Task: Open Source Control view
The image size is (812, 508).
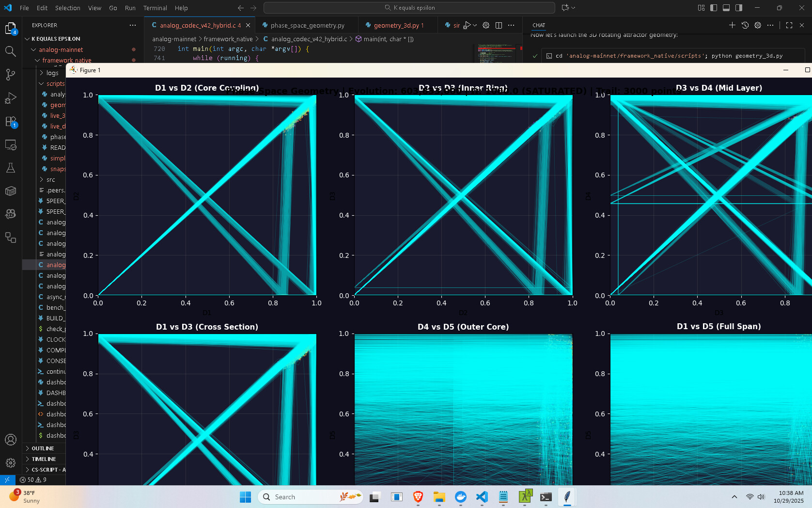Action: pos(10,74)
